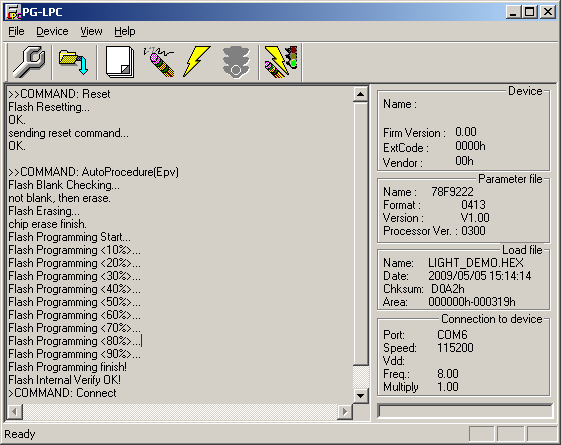The height and width of the screenshot is (445, 561).
Task: Open the Help menu
Action: click(125, 31)
